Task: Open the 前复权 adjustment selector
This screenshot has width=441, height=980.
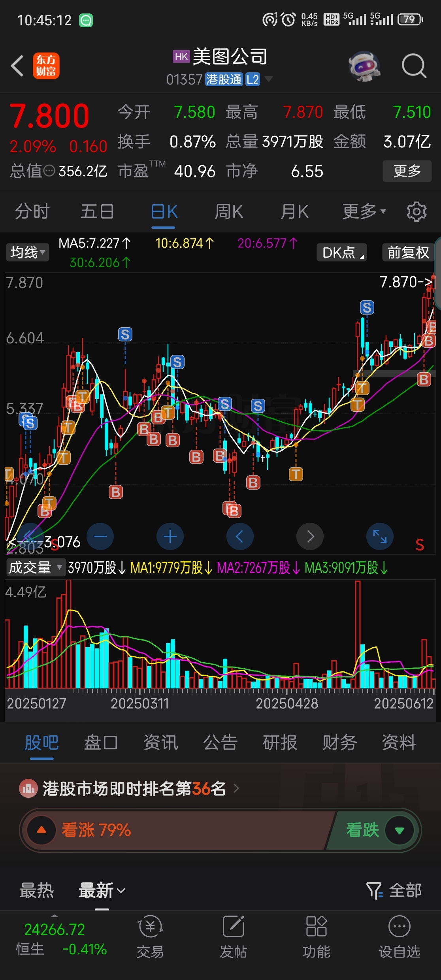Action: (408, 252)
